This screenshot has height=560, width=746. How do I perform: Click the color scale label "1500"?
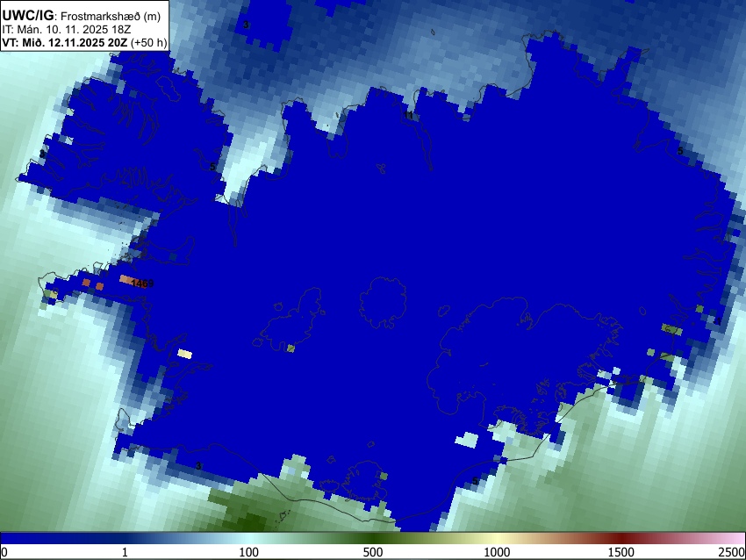620,552
